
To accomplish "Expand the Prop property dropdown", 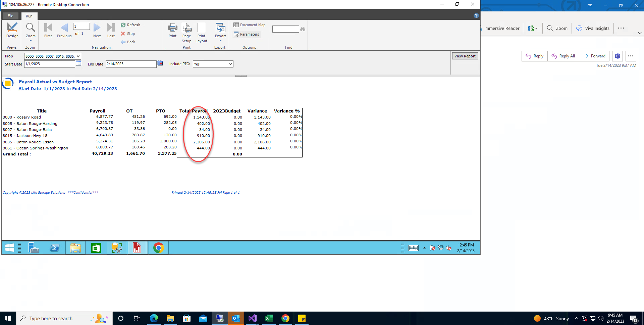I will (78, 56).
